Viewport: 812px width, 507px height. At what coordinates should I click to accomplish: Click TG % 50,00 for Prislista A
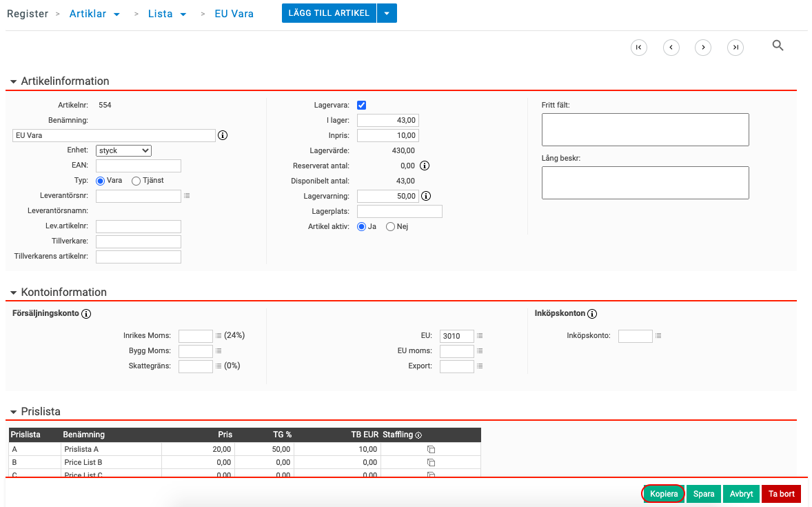pos(281,450)
